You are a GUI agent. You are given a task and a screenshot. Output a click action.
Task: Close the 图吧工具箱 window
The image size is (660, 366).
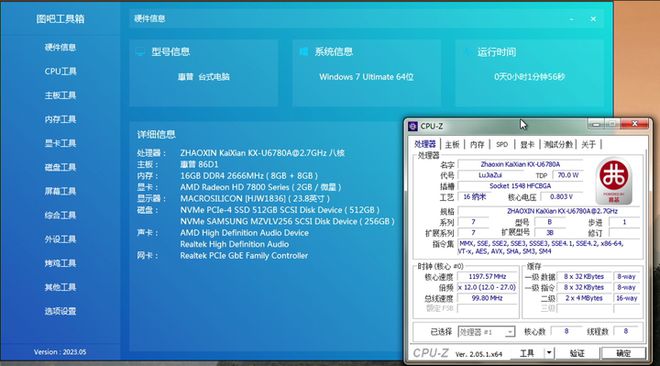(593, 19)
